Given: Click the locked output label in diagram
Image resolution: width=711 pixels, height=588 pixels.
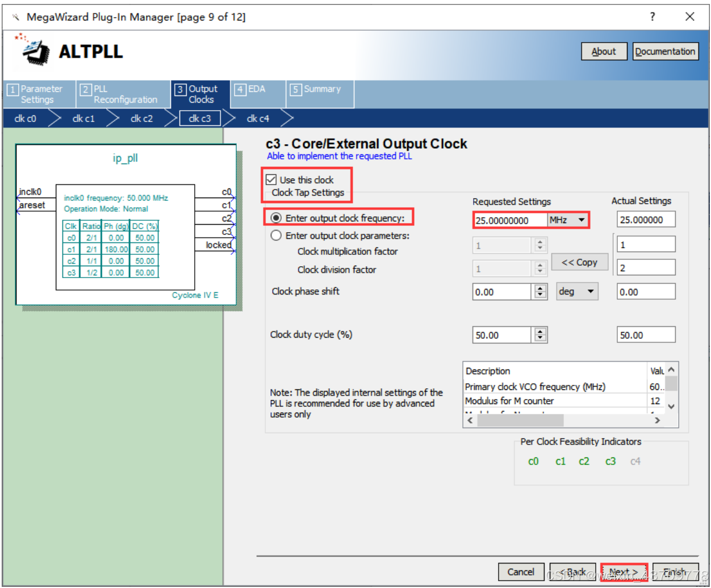Looking at the screenshot, I should coord(219,245).
